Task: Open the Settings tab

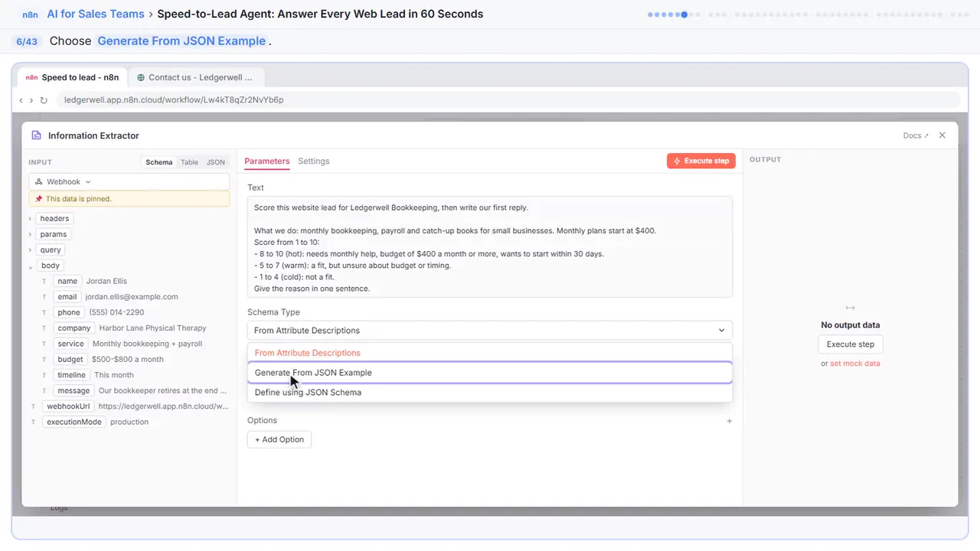Action: (314, 161)
